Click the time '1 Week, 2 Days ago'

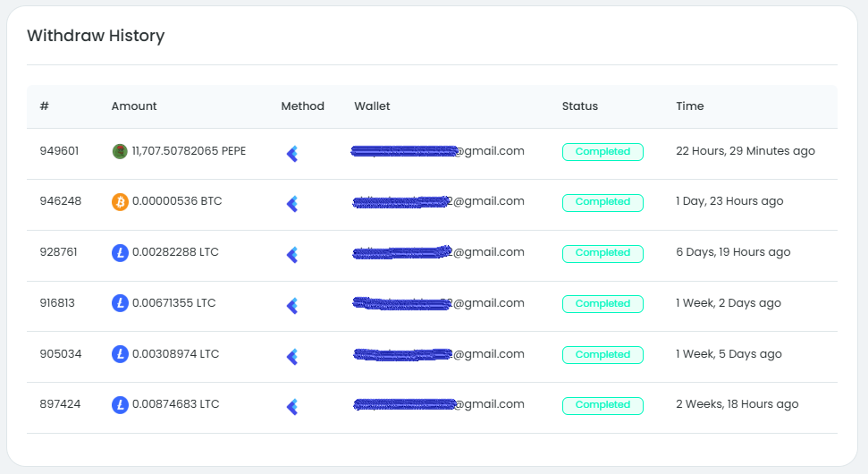click(729, 303)
